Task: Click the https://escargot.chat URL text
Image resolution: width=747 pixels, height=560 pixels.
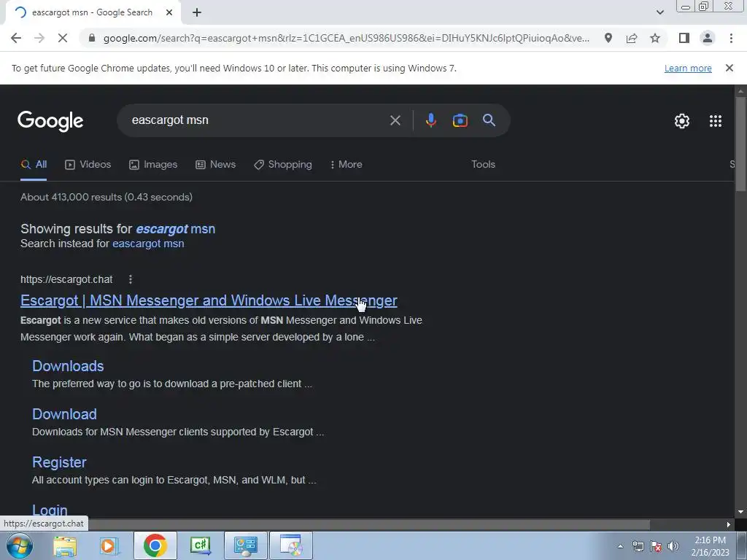Action: (x=66, y=279)
